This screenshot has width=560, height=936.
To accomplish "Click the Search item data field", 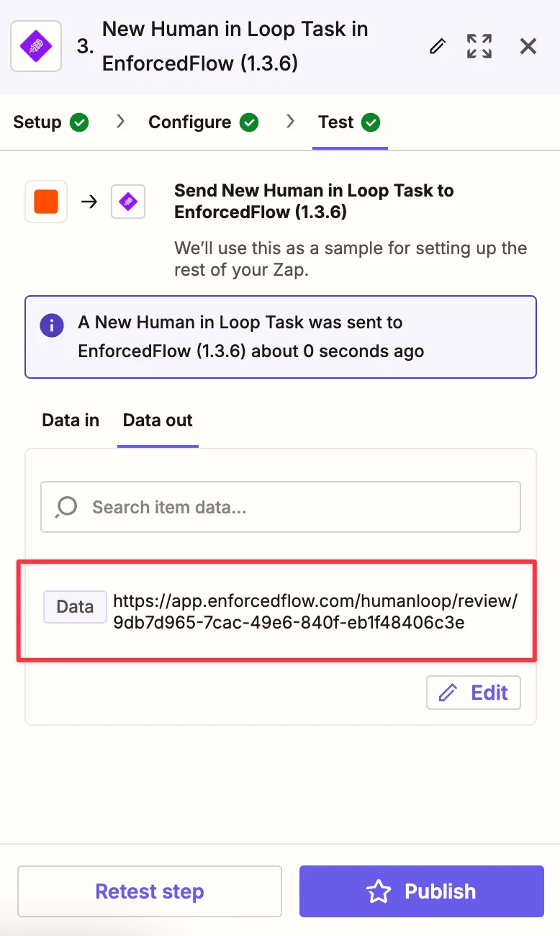I will [x=302, y=507].
